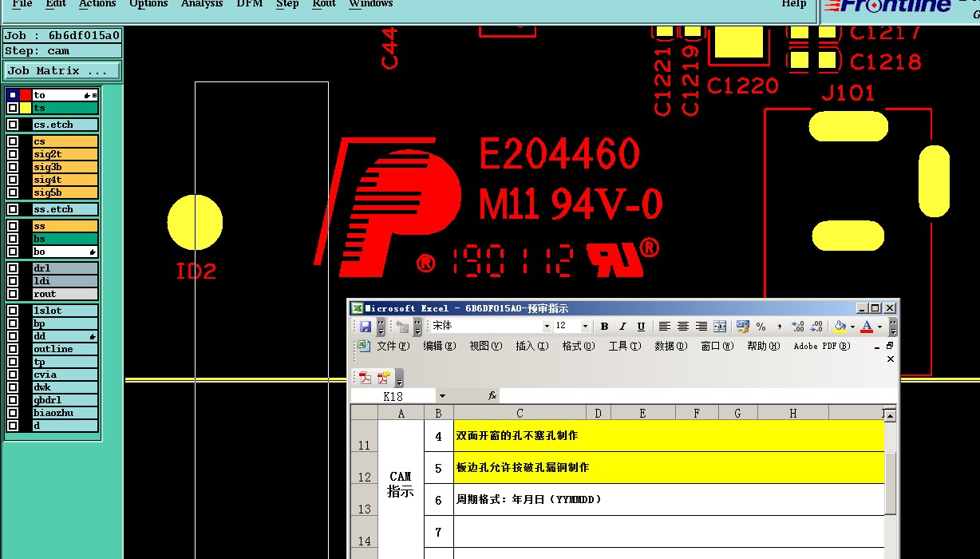Open the Help menu in Genesis
980x559 pixels.
click(x=793, y=4)
